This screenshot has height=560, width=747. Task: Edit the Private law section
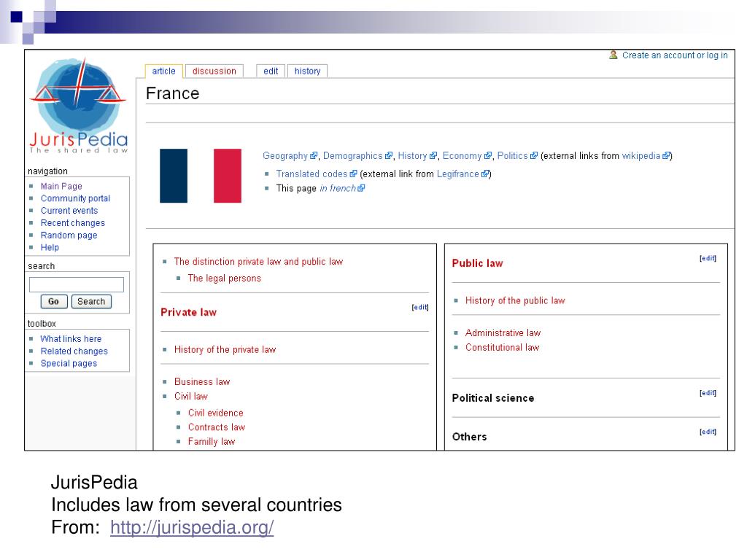[x=420, y=307]
